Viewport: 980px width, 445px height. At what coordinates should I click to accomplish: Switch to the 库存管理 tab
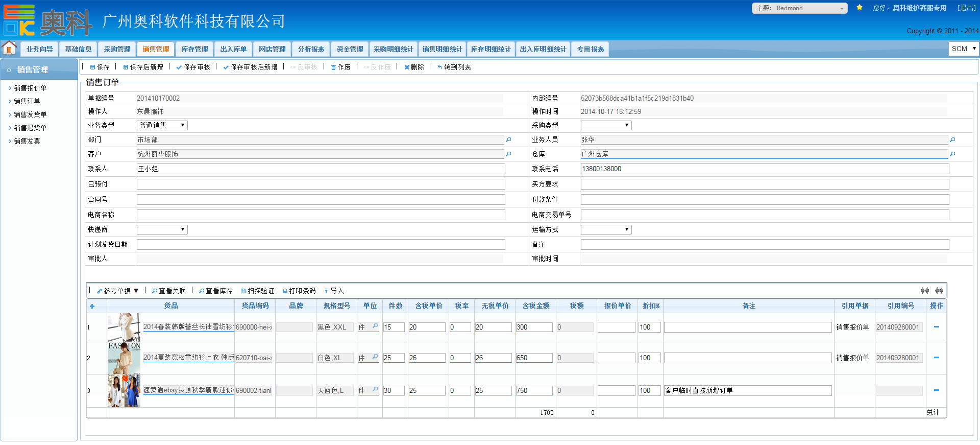[194, 49]
